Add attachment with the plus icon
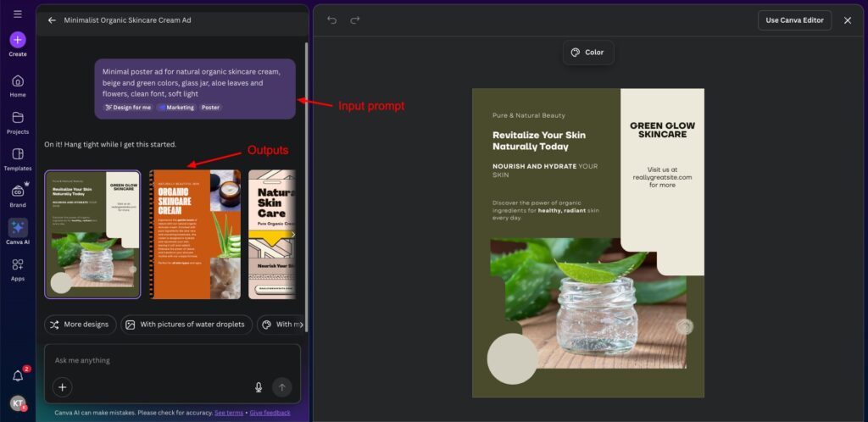This screenshot has height=422, width=868. tap(62, 387)
